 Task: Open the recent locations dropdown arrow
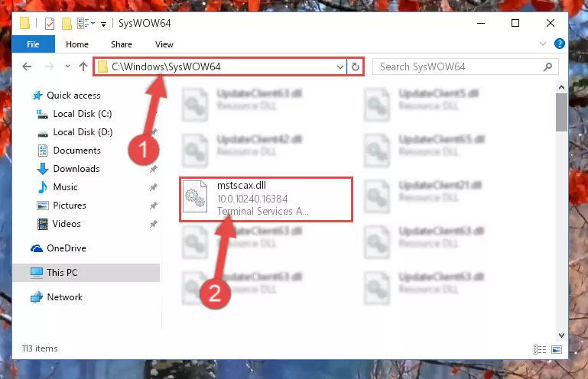click(x=67, y=66)
